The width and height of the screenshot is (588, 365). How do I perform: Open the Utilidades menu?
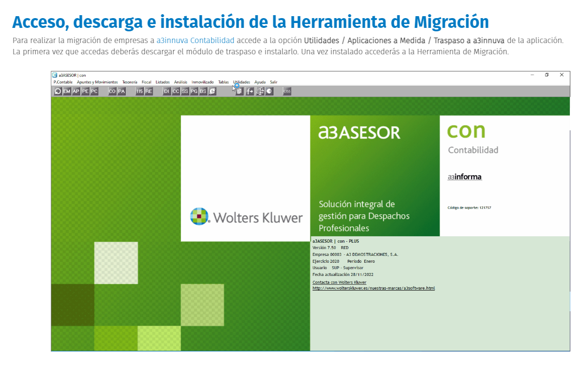pyautogui.click(x=242, y=82)
